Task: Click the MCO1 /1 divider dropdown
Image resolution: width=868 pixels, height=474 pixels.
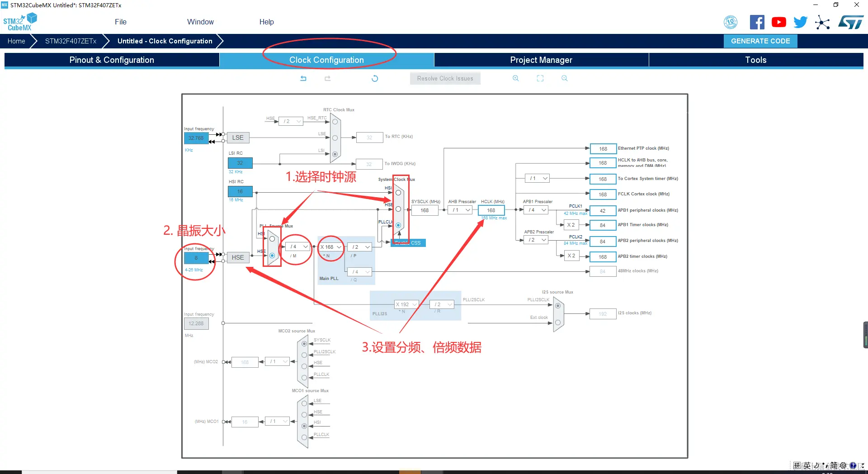Action: [x=277, y=421]
